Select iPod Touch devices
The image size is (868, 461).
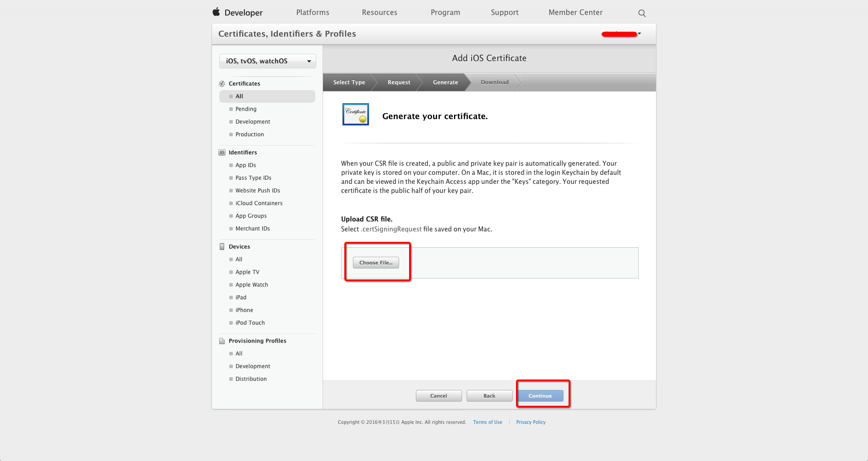click(250, 323)
